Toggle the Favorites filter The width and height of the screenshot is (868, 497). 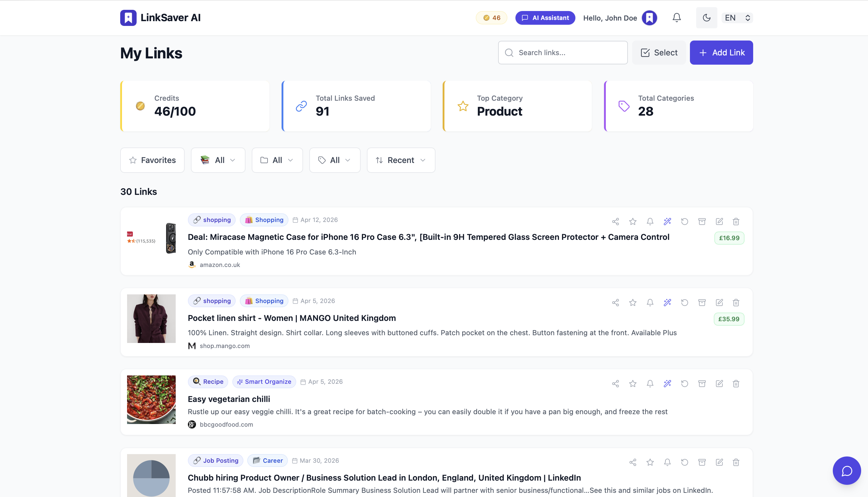point(152,160)
